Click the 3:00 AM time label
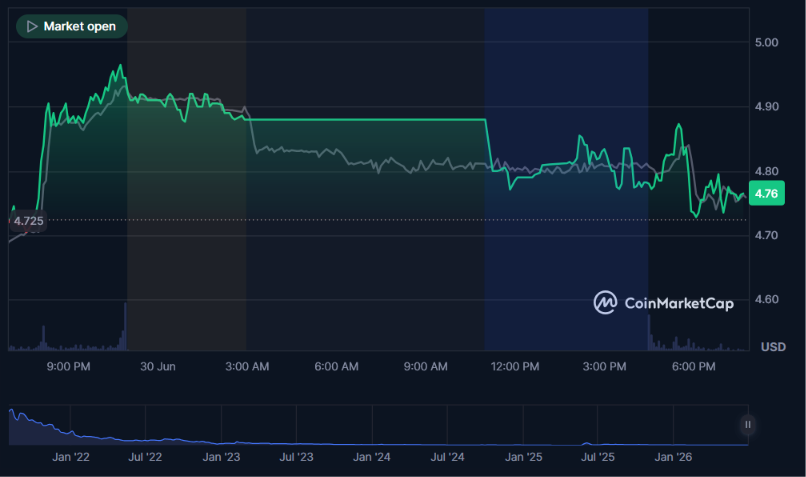This screenshot has height=477, width=806. point(247,366)
